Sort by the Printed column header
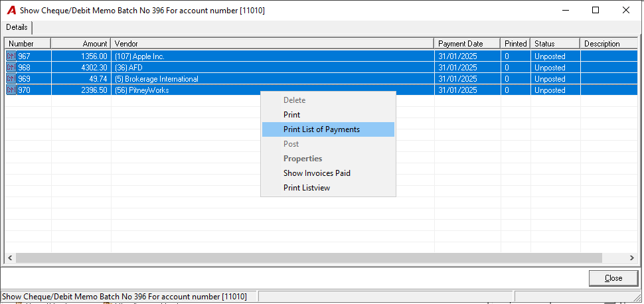 tap(515, 44)
